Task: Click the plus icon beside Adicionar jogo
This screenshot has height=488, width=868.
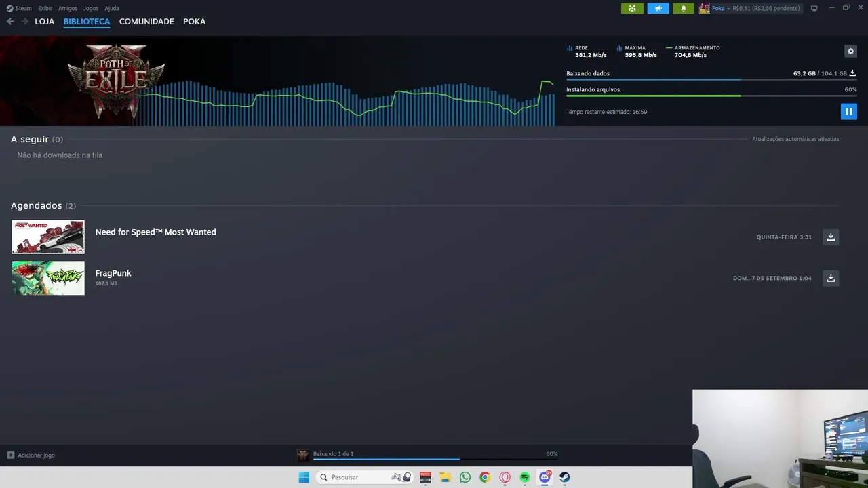Action: click(10, 455)
